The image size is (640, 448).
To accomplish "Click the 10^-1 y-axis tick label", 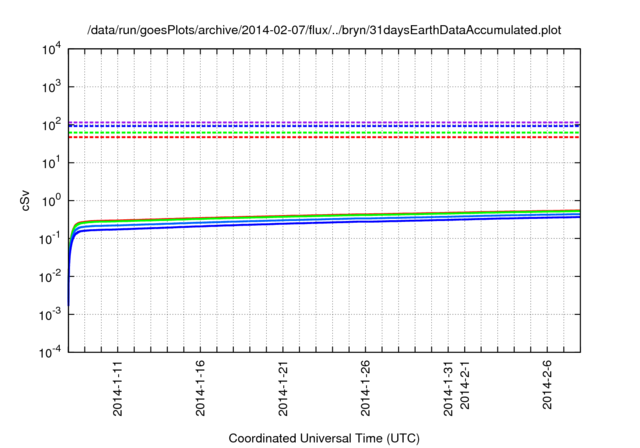I will (x=51, y=238).
